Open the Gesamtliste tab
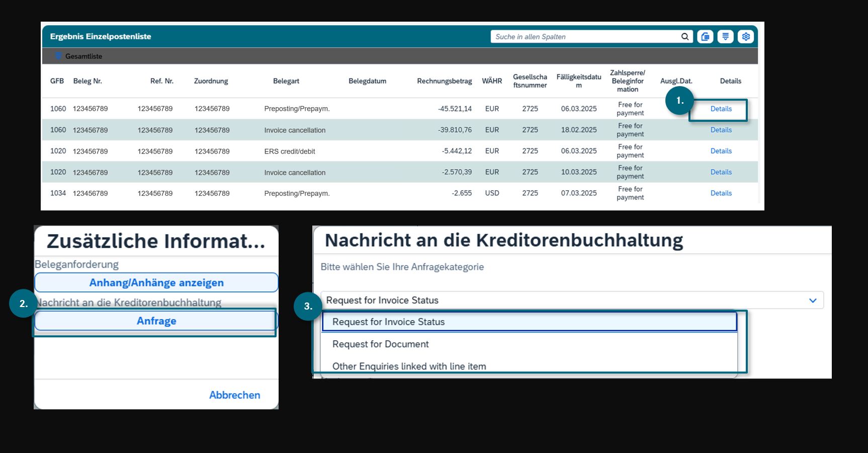 point(83,56)
